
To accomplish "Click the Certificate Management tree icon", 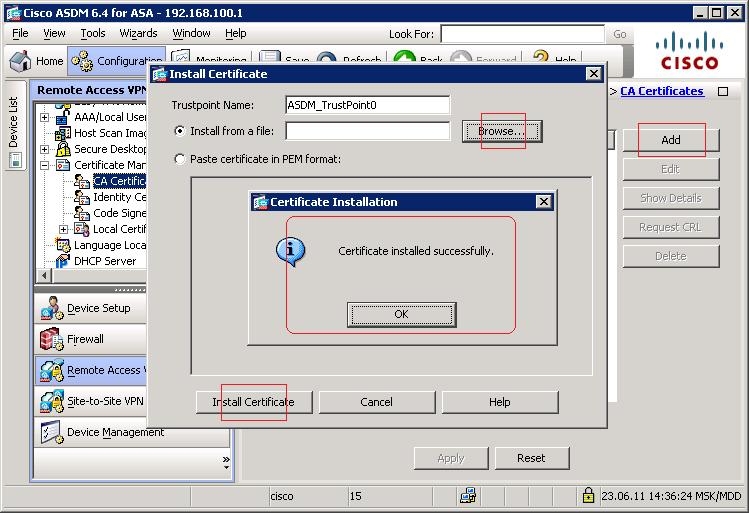I will tap(63, 165).
